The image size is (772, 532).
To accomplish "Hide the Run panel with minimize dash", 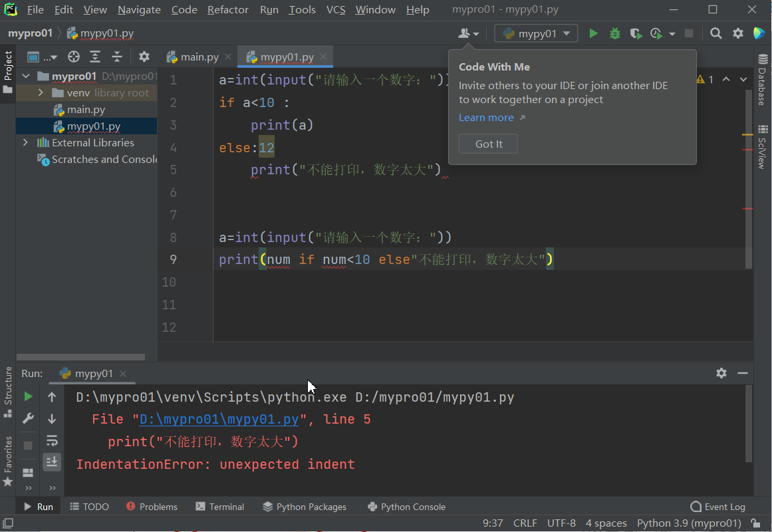I will [743, 373].
